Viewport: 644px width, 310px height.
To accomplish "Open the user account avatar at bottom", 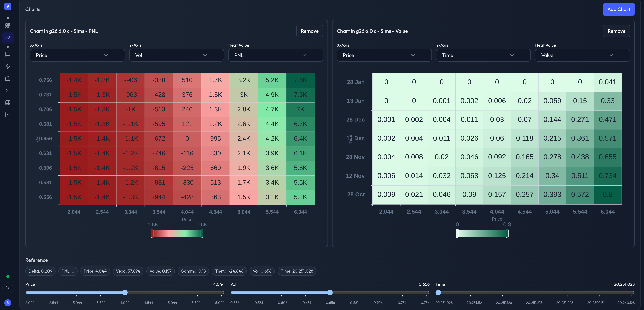I will click(x=8, y=303).
